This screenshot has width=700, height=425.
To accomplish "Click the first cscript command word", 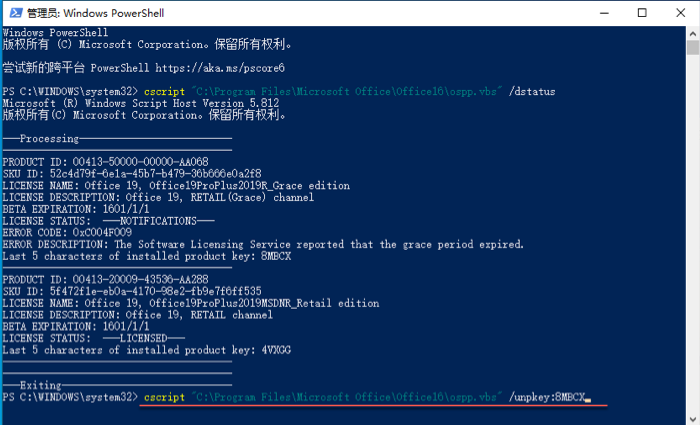I will [x=162, y=91].
